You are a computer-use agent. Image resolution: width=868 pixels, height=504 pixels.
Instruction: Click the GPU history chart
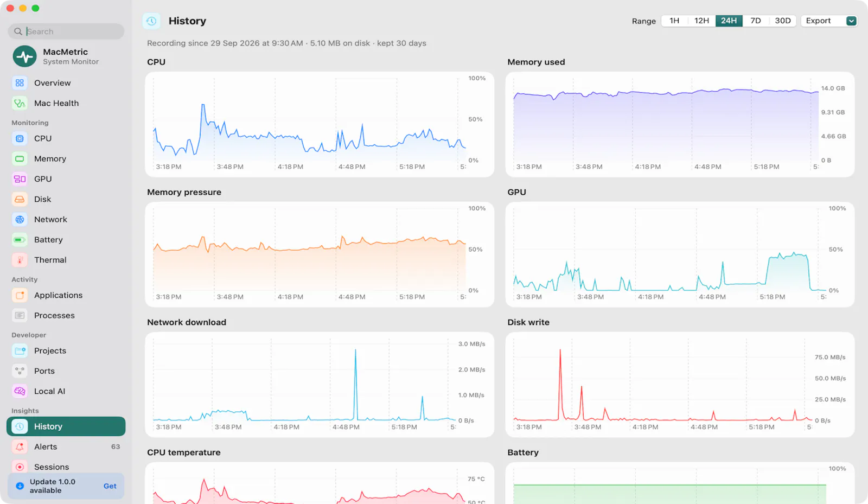(x=680, y=254)
